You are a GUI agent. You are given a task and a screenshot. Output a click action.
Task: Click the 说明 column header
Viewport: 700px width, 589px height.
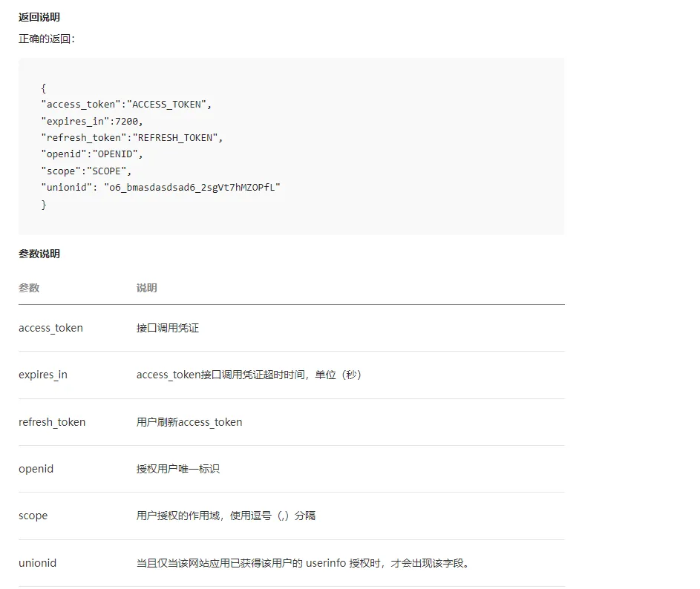[145, 288]
